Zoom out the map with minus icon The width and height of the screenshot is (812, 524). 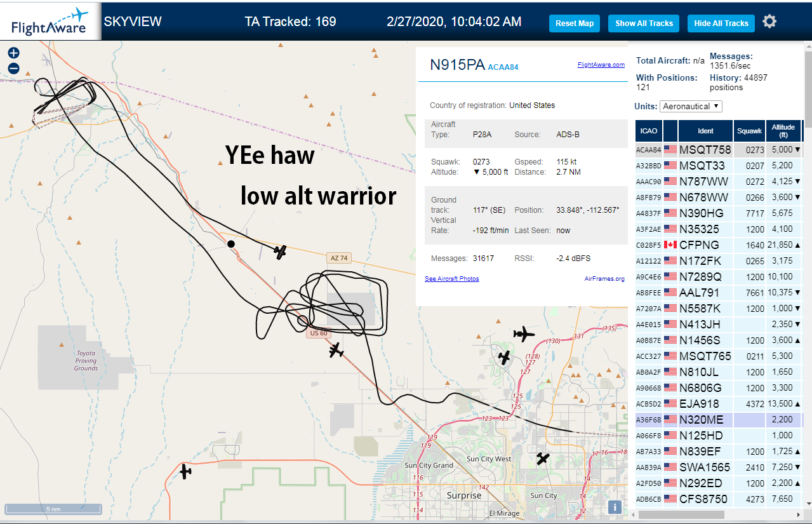pos(14,69)
